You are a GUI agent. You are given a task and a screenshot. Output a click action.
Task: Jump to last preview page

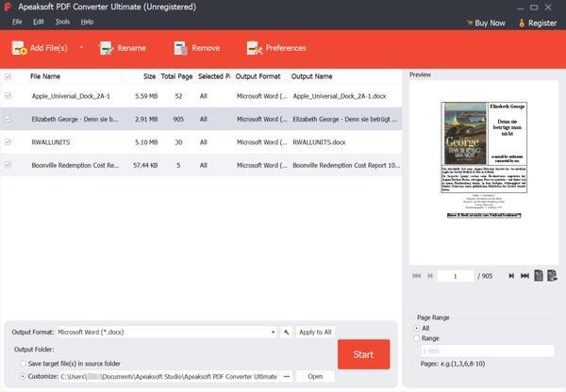tap(524, 276)
